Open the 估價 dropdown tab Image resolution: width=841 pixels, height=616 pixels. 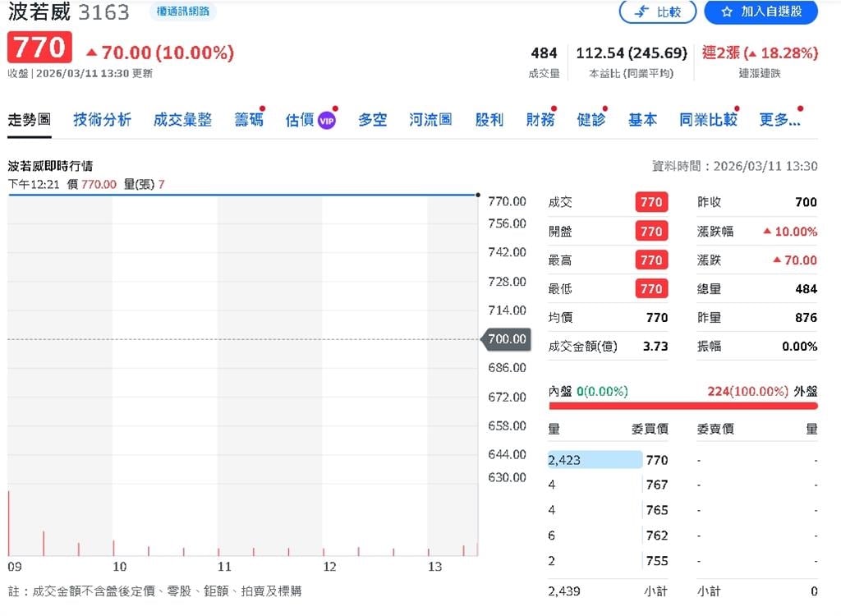click(301, 119)
